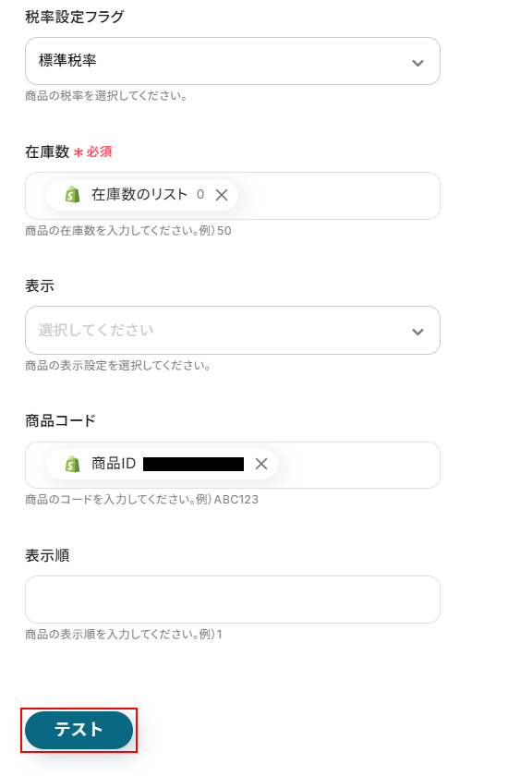Open the 標準税率 select box

pyautogui.click(x=233, y=61)
